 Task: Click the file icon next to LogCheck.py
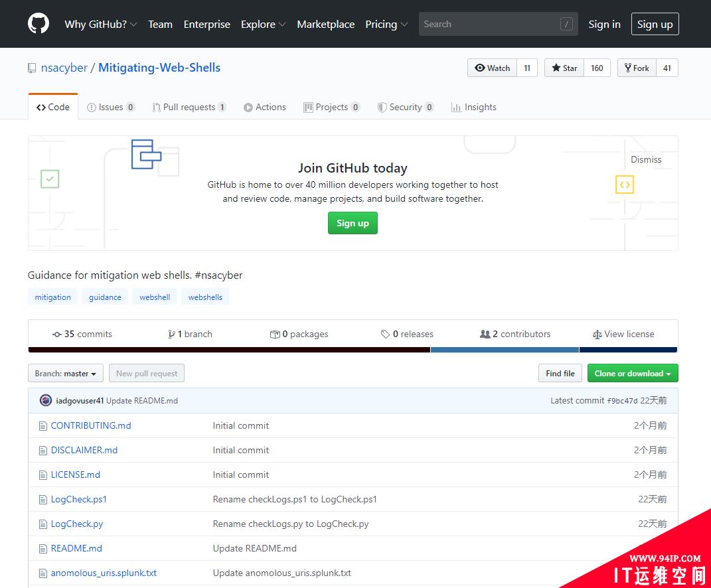click(x=43, y=524)
